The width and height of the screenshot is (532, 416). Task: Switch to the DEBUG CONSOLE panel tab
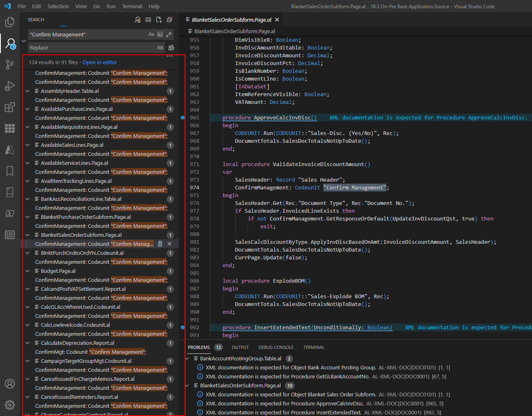click(x=276, y=347)
